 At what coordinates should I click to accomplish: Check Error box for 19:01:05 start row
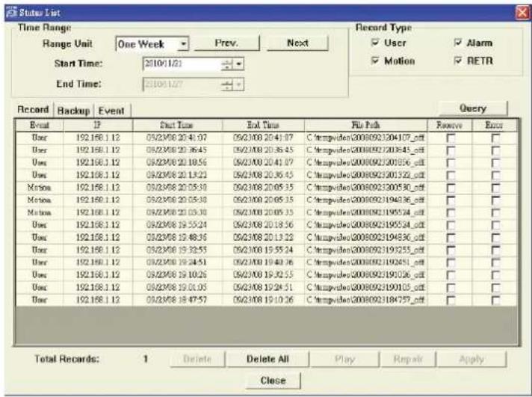495,288
